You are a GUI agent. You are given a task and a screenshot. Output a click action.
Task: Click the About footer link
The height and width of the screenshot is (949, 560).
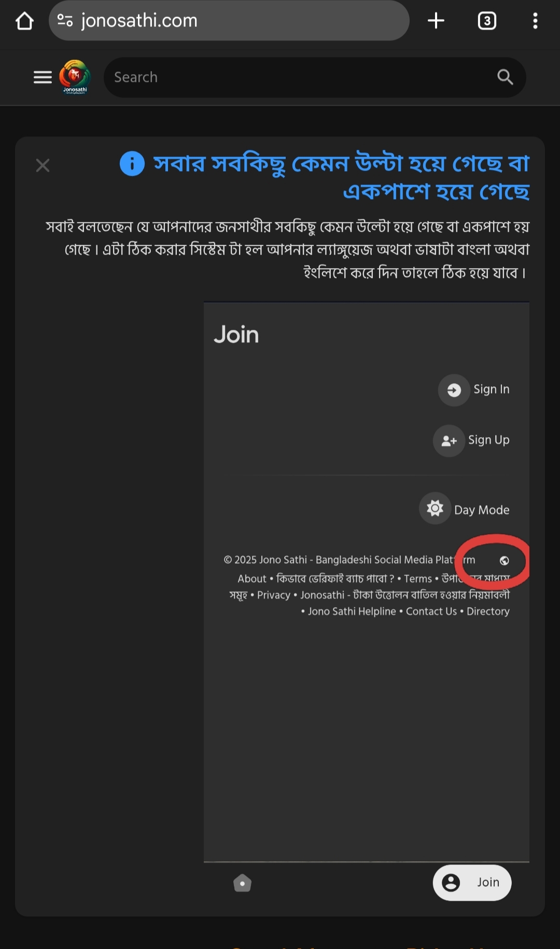coord(251,579)
